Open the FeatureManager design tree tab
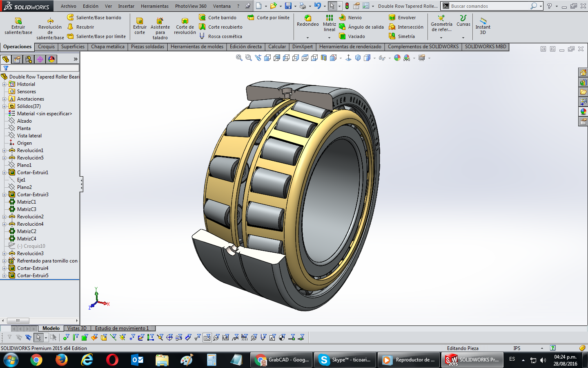 pyautogui.click(x=6, y=59)
